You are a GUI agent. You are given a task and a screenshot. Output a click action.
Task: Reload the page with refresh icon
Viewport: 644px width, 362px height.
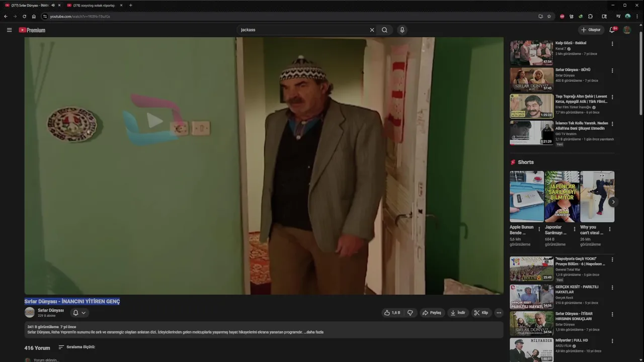pyautogui.click(x=24, y=16)
